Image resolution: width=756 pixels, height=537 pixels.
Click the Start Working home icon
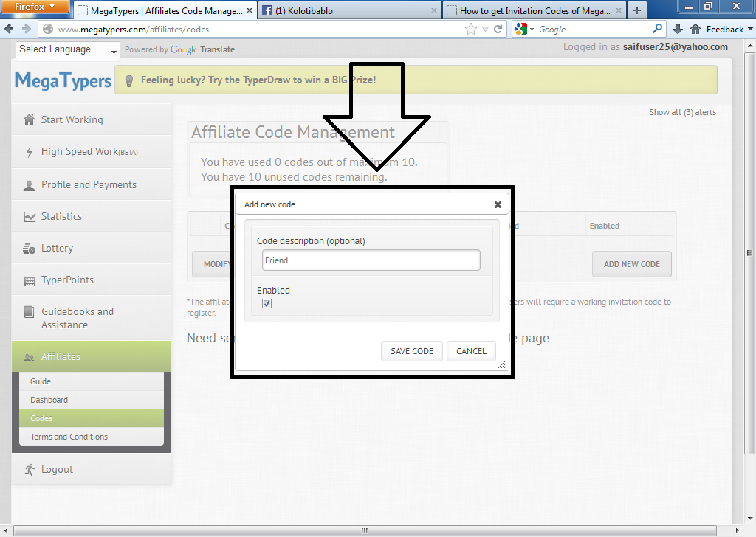(x=29, y=119)
